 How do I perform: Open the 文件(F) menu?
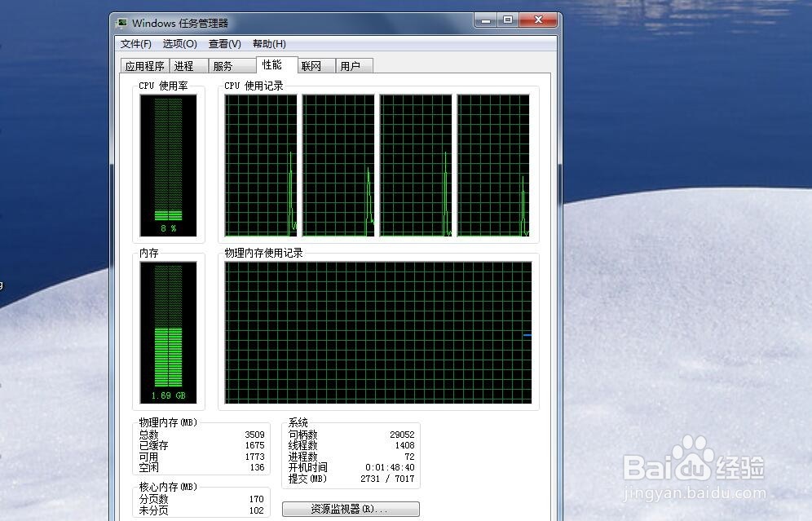coord(135,44)
